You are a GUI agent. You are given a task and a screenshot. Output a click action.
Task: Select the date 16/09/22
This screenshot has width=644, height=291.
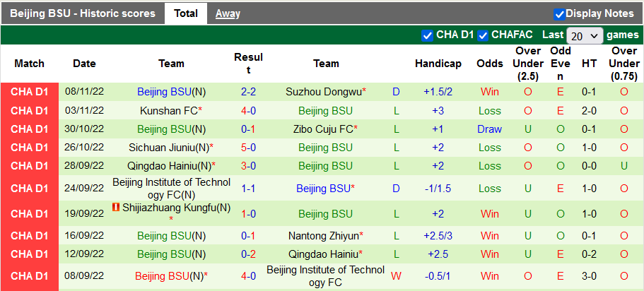coord(84,236)
